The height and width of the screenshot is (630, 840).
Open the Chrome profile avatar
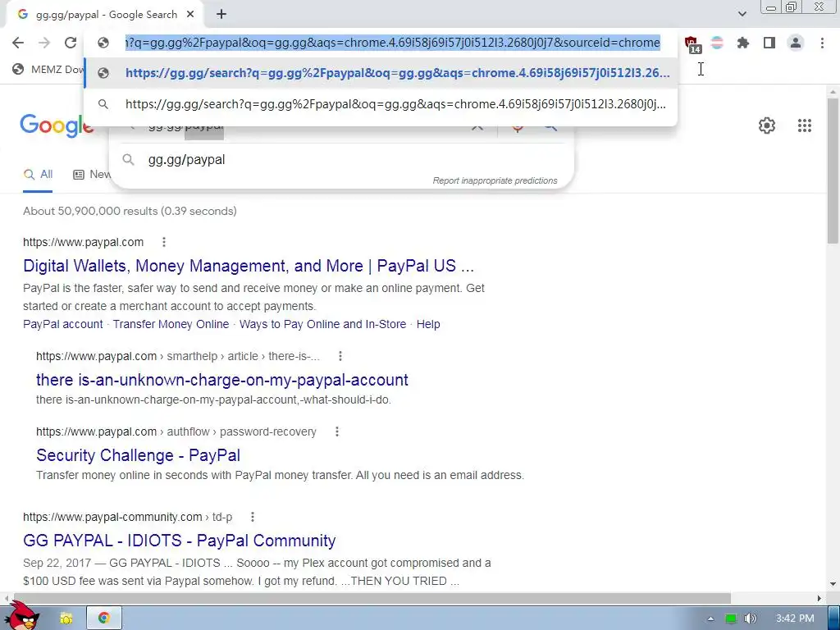(796, 43)
